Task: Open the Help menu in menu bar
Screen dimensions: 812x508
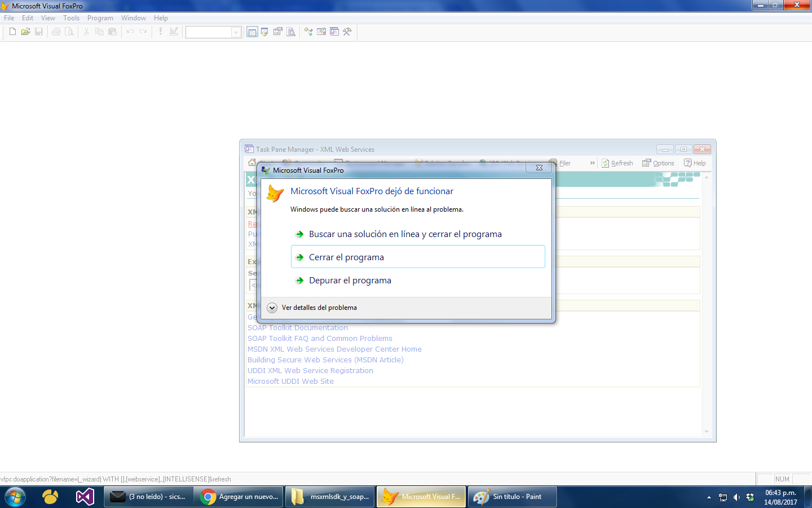Action: [x=161, y=18]
